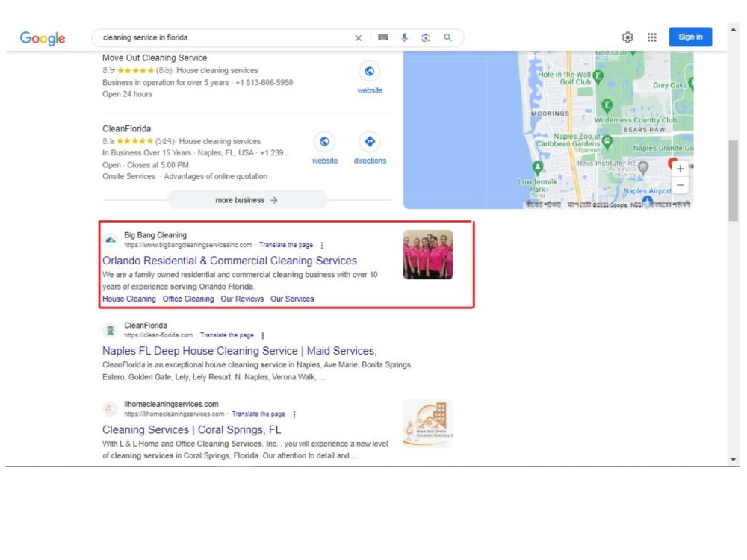Open more options for llhomecleaningservices result
Screen dimensions: 747x560
294,414
